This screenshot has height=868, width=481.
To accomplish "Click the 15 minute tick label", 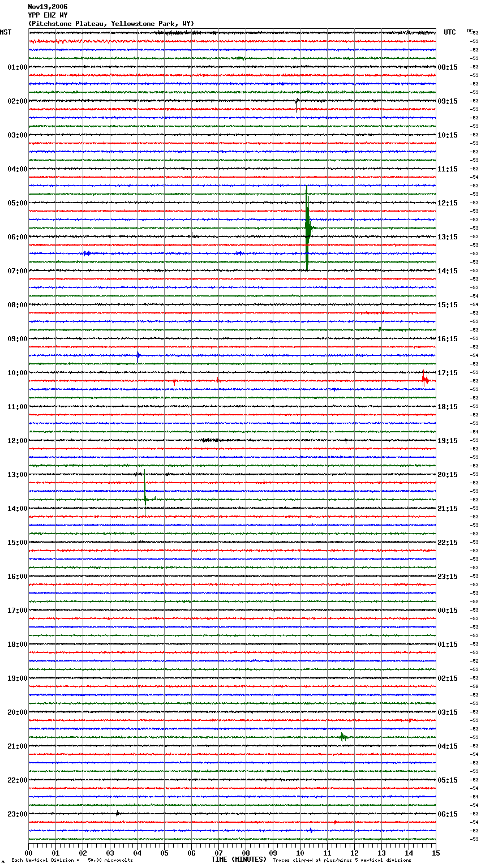I will [x=436, y=853].
